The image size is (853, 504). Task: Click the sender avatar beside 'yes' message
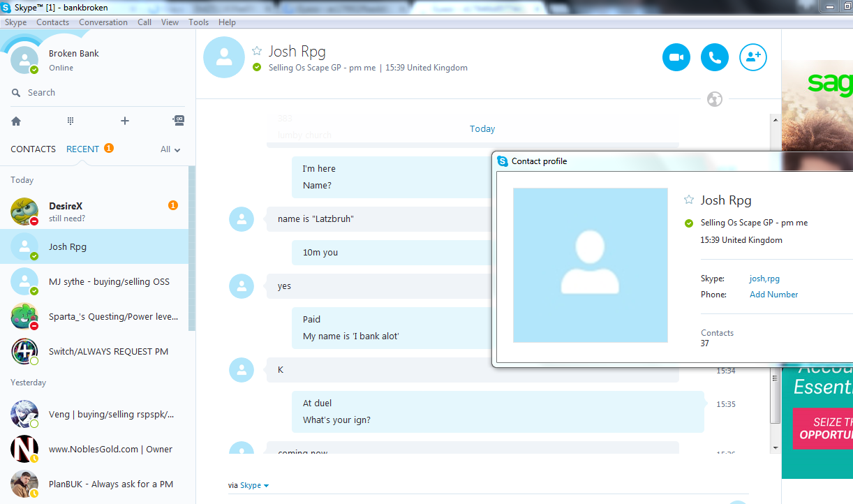tap(242, 286)
